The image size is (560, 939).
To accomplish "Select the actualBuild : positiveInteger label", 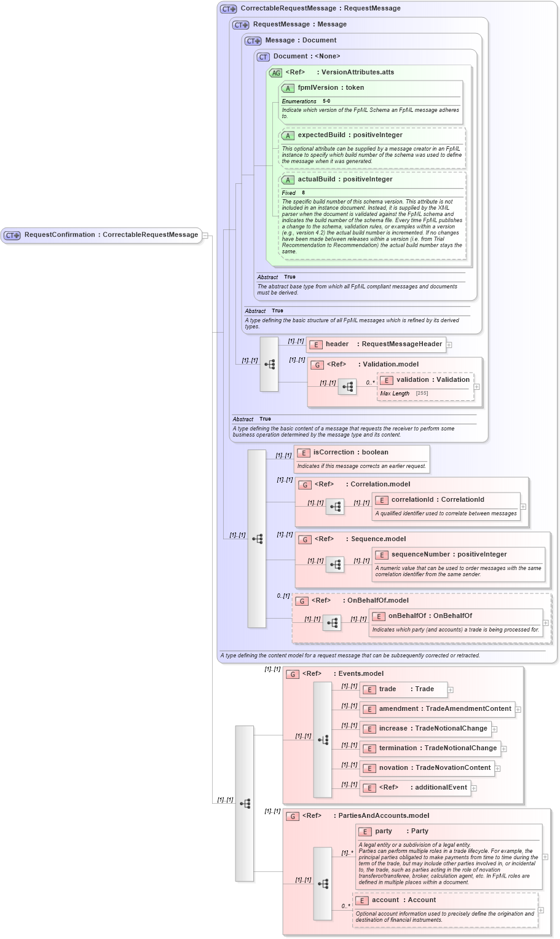I will point(345,180).
